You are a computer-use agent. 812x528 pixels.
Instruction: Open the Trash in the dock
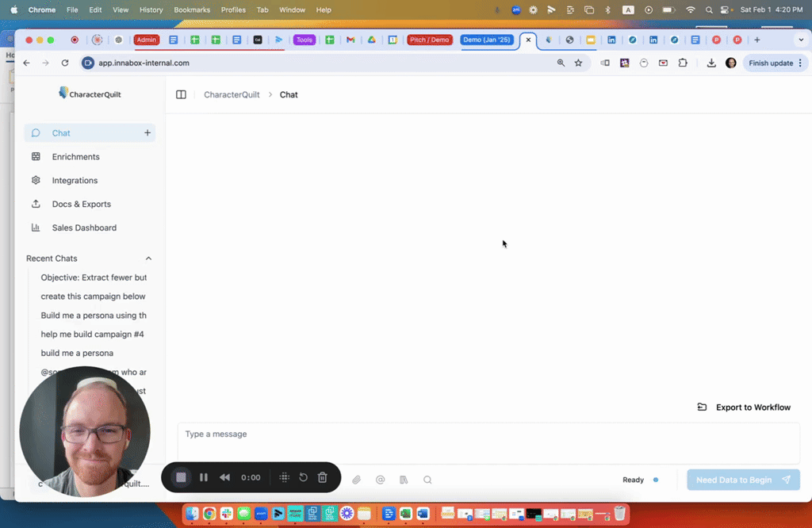coord(619,514)
